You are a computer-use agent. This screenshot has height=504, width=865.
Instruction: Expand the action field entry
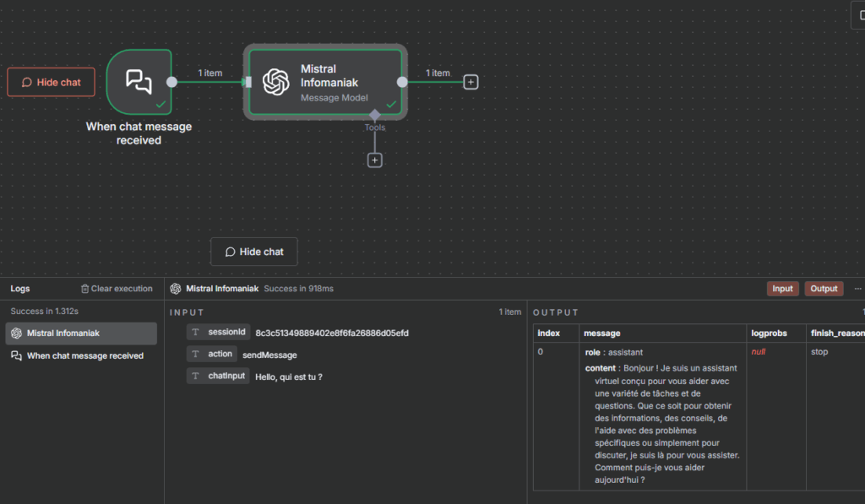220,355
